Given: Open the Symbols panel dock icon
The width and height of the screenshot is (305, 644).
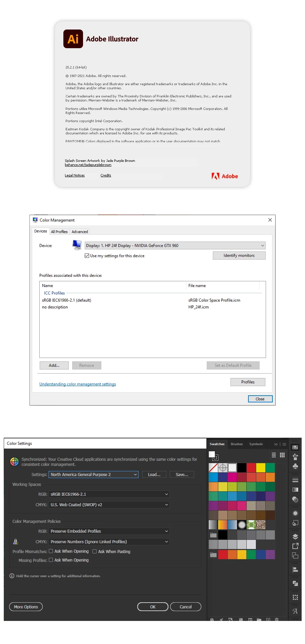Looking at the screenshot, I should [x=295, y=466].
